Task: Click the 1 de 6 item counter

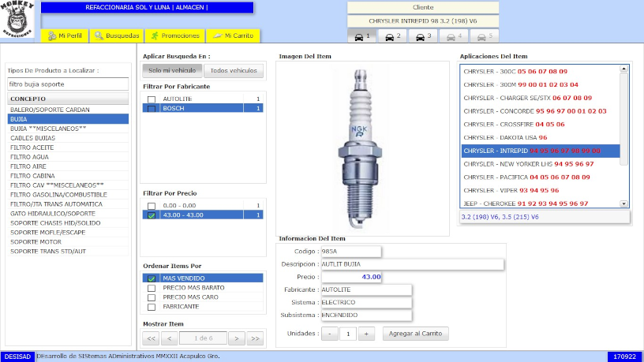Action: pos(203,338)
